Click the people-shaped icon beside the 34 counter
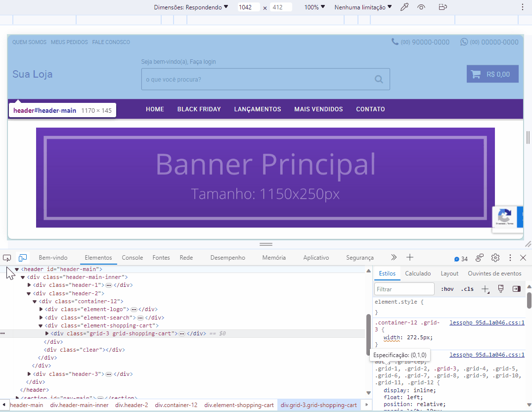This screenshot has width=532, height=412. [480, 258]
